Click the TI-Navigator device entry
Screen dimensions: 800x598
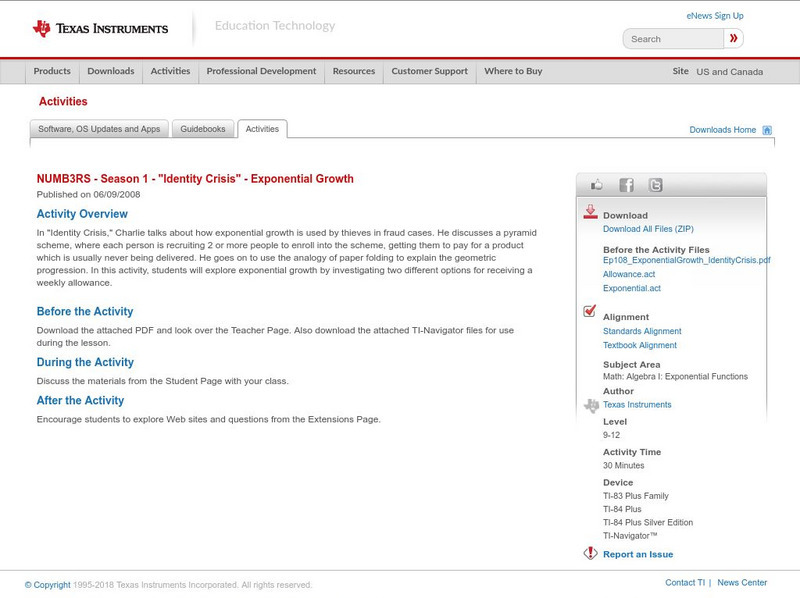(630, 536)
